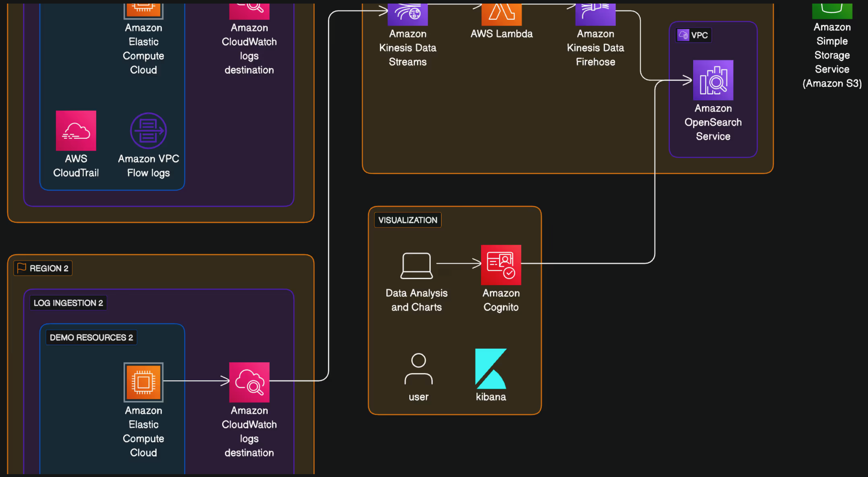The width and height of the screenshot is (868, 477).
Task: Select the Amazon Cognito icon
Action: (x=501, y=265)
